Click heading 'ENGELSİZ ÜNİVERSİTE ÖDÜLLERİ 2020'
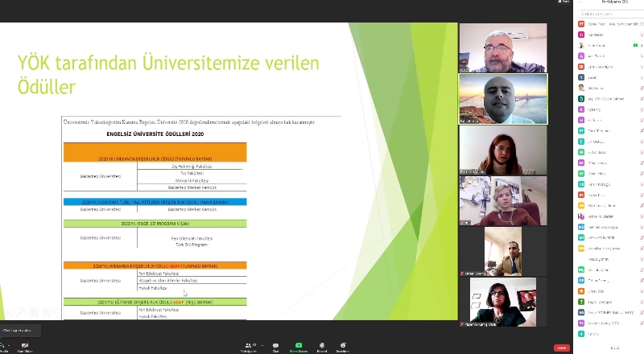The width and height of the screenshot is (644, 354). 155,134
